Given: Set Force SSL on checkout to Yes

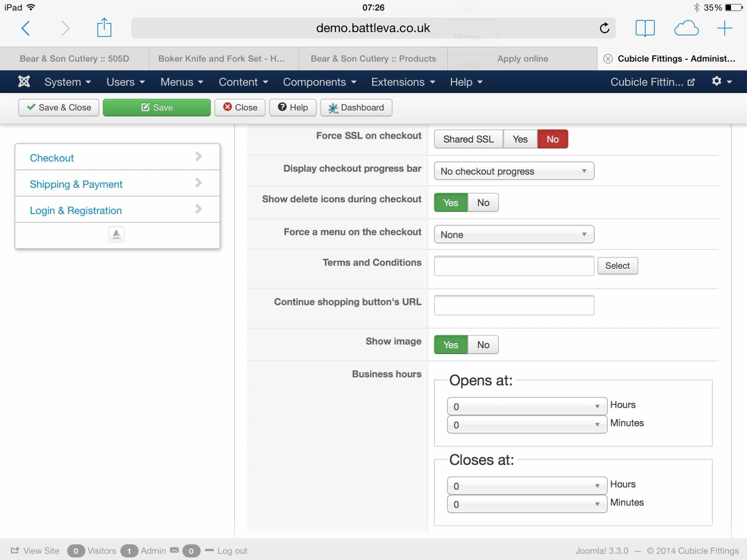Looking at the screenshot, I should 520,139.
